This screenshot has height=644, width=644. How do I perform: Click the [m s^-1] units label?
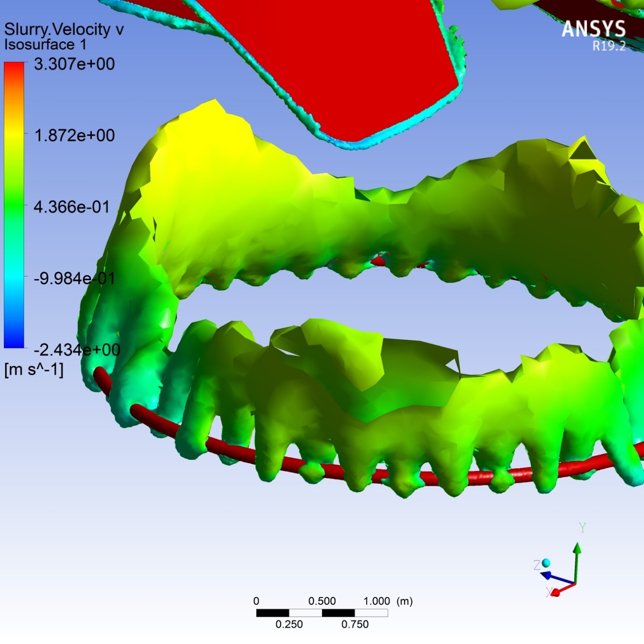click(33, 370)
